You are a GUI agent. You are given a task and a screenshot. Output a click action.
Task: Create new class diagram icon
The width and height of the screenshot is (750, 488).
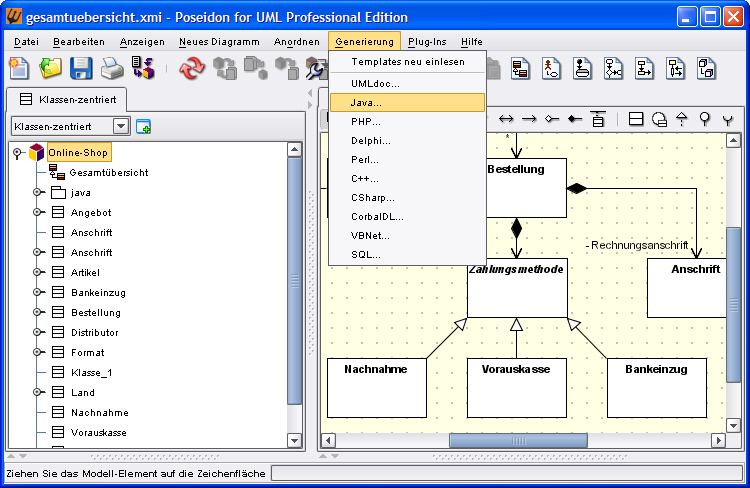520,68
